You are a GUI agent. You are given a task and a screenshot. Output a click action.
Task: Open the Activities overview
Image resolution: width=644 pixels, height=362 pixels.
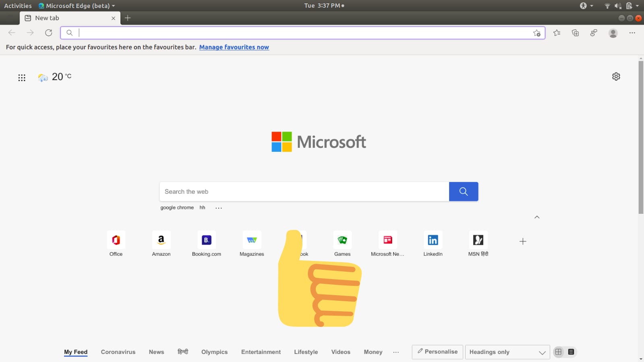click(x=18, y=6)
